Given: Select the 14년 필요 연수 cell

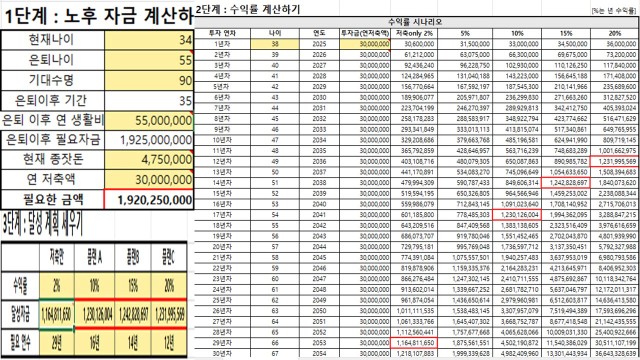Looking at the screenshot, I should [133, 343].
